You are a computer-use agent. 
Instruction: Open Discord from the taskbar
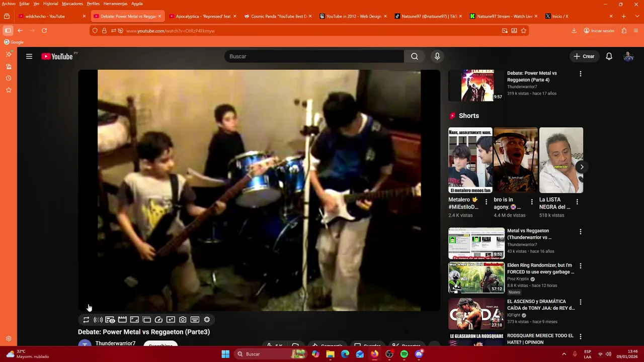[419, 354]
